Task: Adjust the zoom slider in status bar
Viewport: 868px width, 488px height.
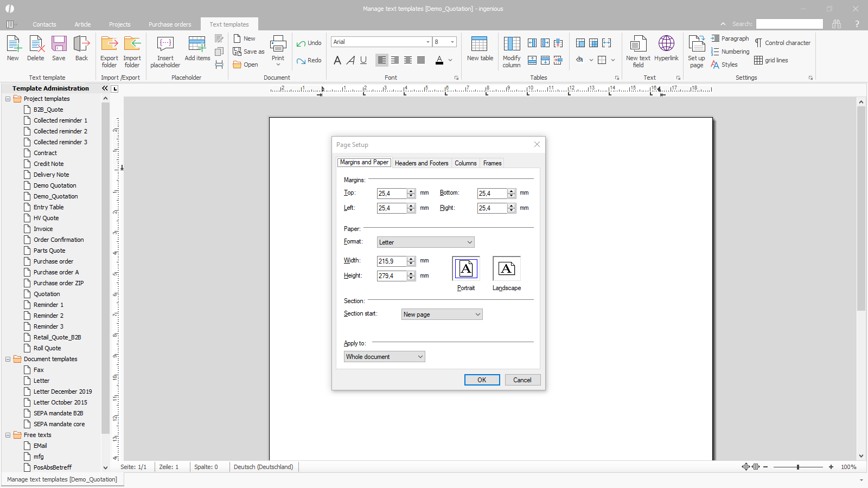Action: coord(798,467)
